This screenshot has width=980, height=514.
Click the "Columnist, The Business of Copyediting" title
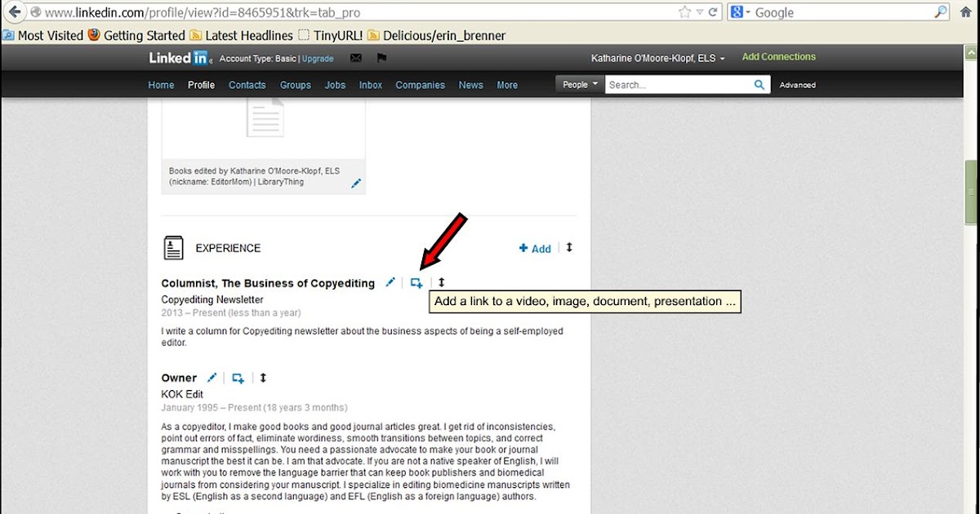[x=268, y=283]
